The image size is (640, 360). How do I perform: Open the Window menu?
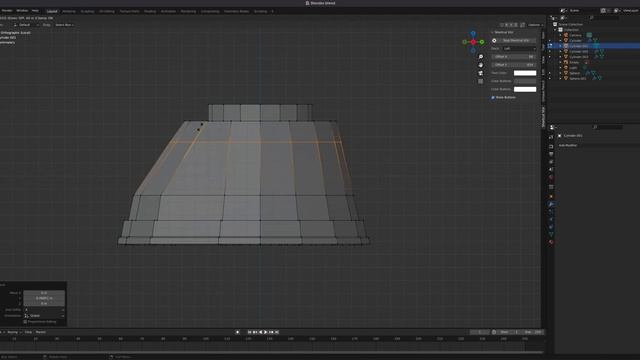22,11
